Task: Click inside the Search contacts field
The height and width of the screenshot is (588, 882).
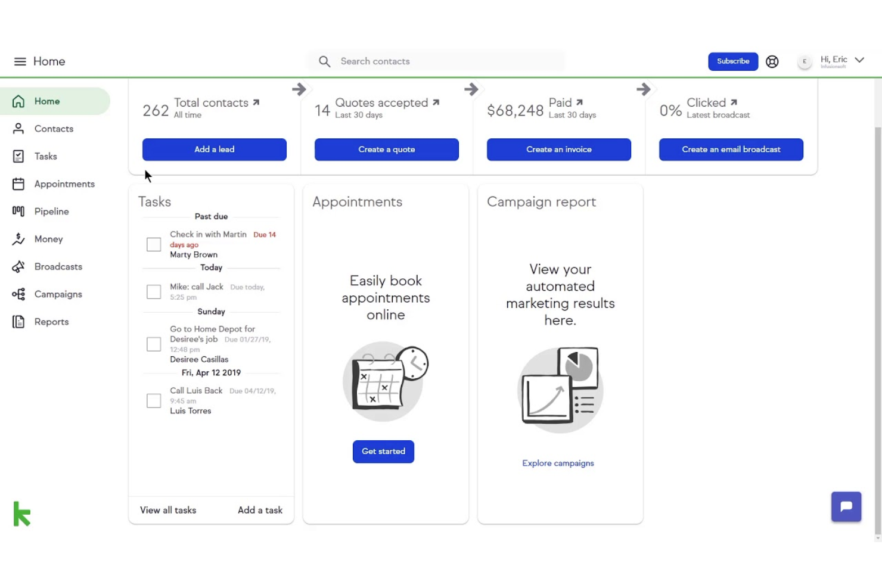Action: pos(435,61)
